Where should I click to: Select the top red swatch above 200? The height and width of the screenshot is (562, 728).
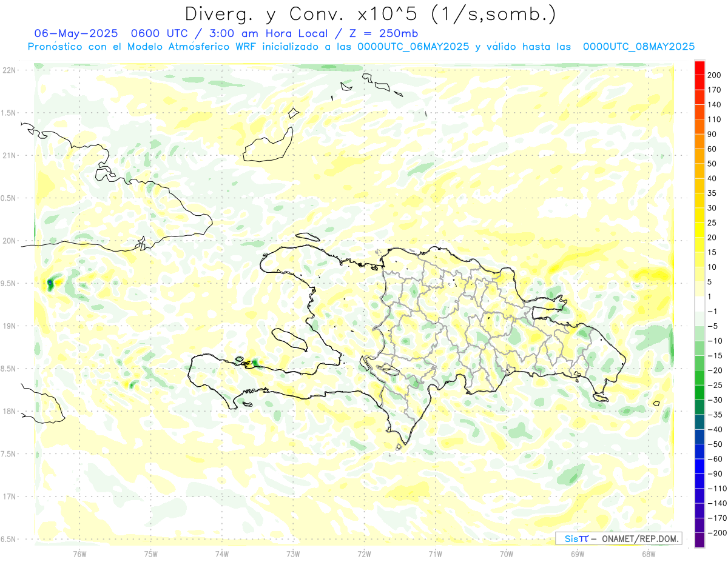tap(699, 67)
